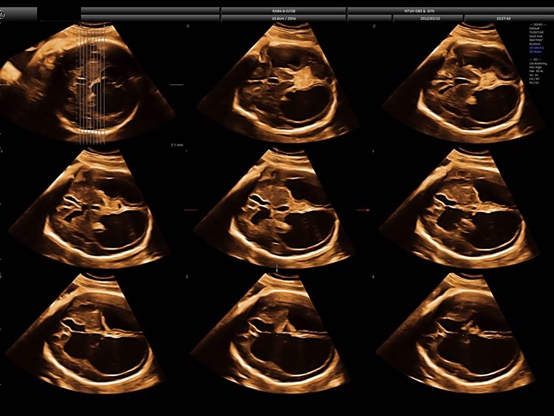This screenshot has height=416, width=554.
Task: Click the orange marker right of center slice
Action: 363,210
